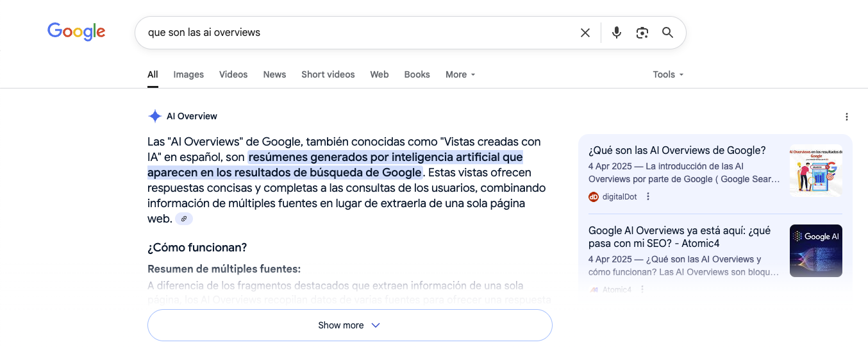This screenshot has height=347, width=868.
Task: Click the search box containing the query
Action: click(410, 33)
